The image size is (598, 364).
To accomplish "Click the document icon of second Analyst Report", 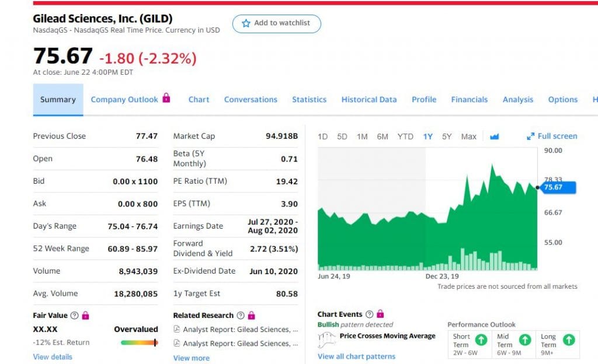I will [176, 343].
